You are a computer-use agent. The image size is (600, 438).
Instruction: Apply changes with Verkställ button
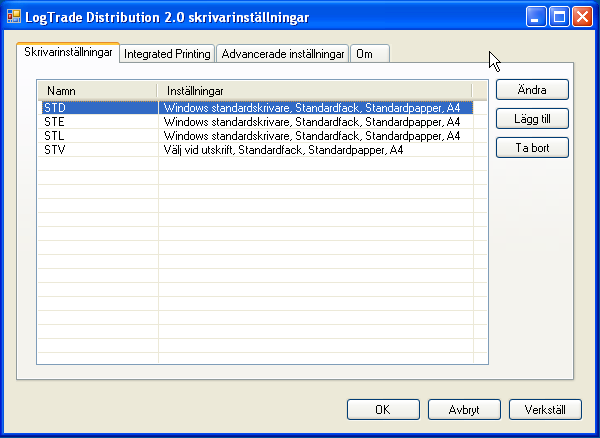click(545, 409)
